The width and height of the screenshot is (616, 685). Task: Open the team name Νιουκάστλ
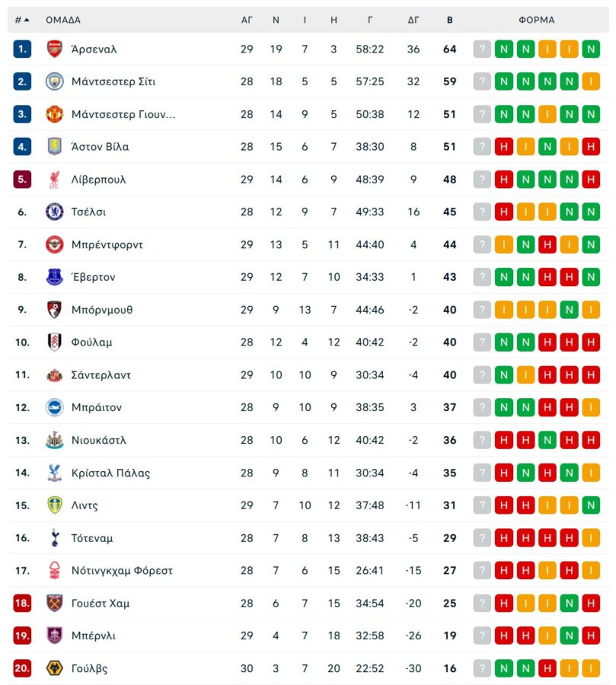pyautogui.click(x=97, y=440)
